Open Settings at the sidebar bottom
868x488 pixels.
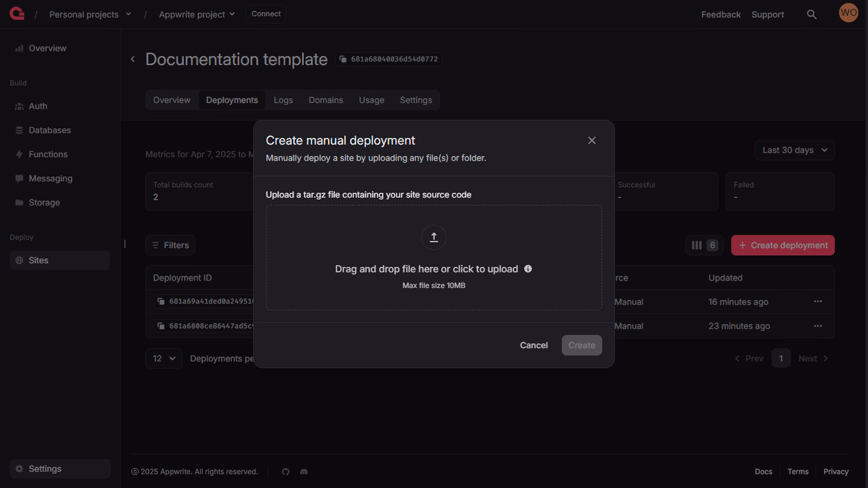[x=60, y=469]
